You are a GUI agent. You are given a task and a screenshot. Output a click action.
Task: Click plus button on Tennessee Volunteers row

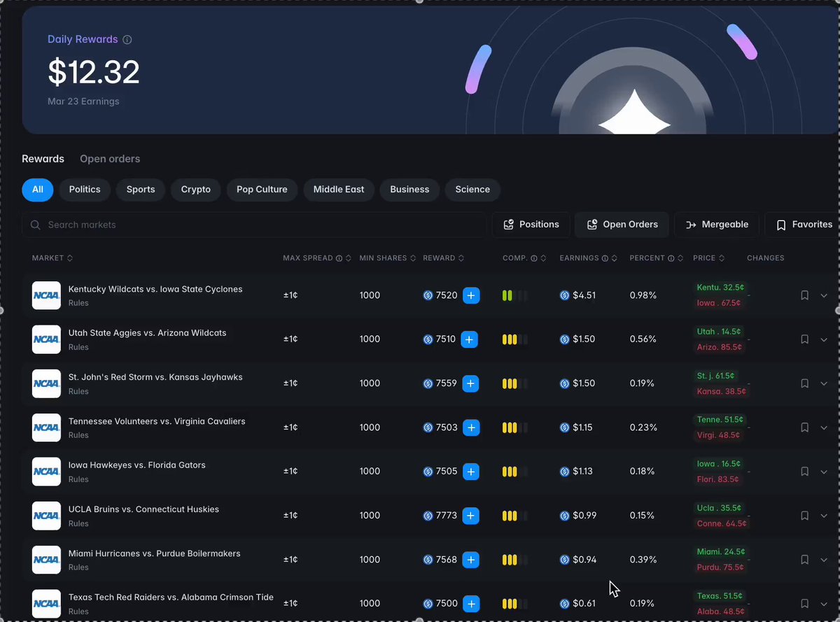coord(471,427)
